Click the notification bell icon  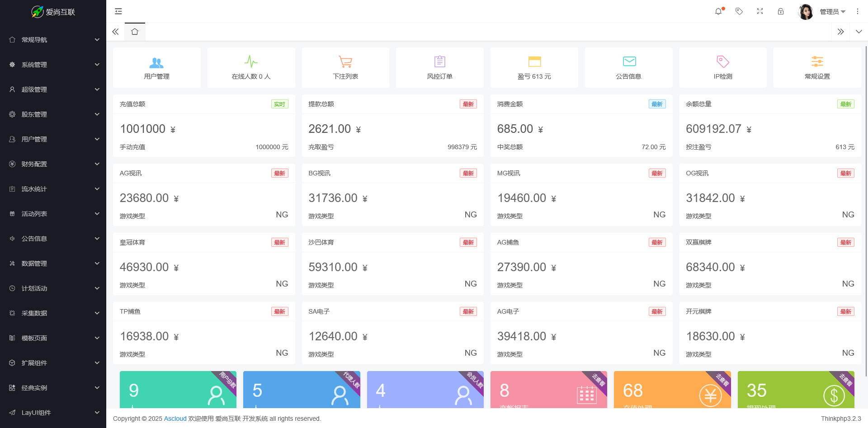tap(718, 11)
